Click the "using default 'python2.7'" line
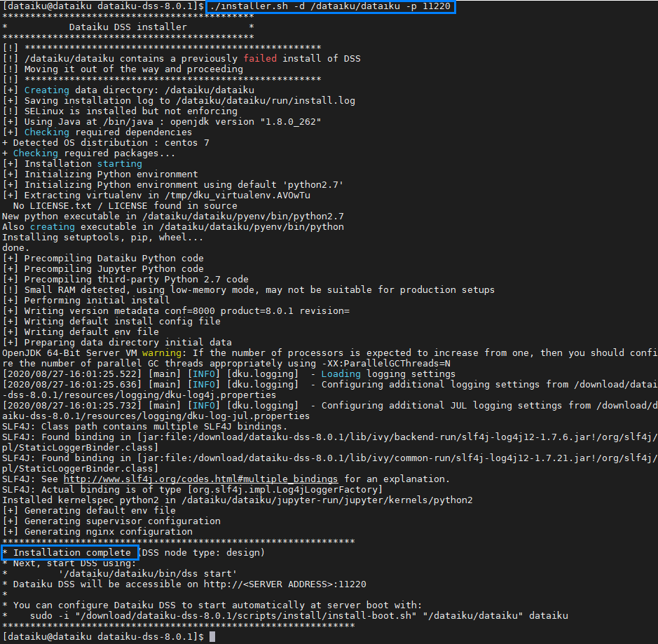658x644 pixels. [x=173, y=184]
